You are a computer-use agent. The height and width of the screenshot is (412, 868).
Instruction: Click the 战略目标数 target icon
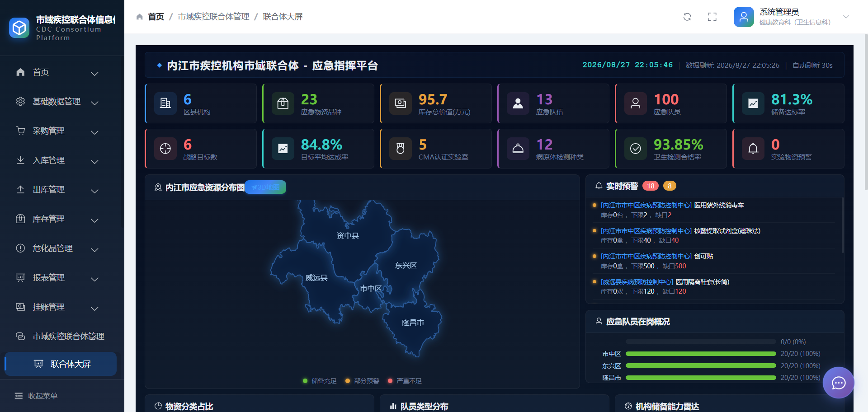coord(165,149)
